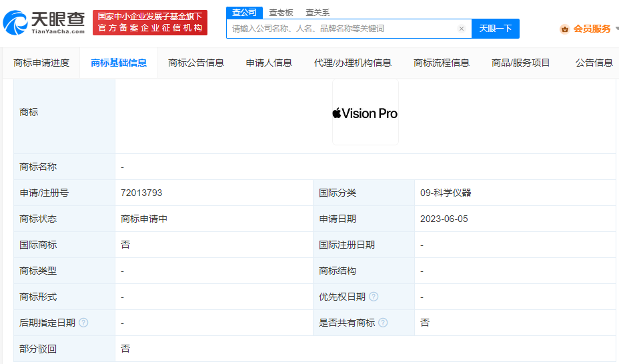
Task: Show help for 优先权日期
Action: point(374,297)
